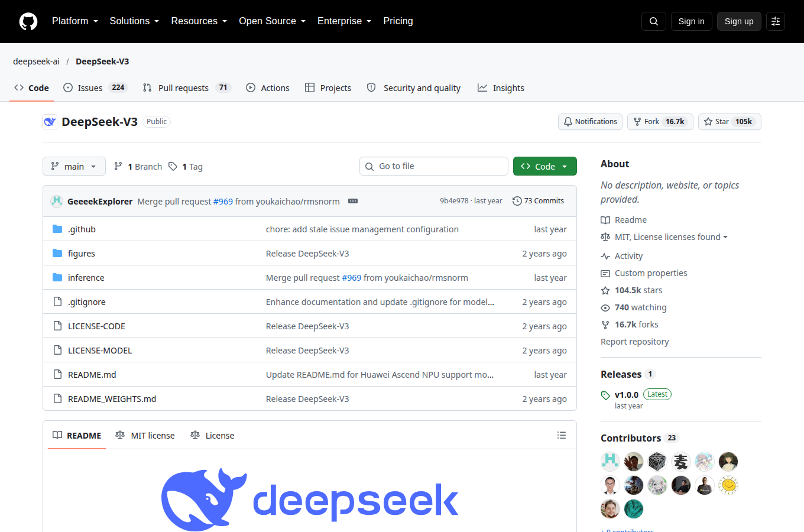
Task: Click the Sign in button
Action: pyautogui.click(x=692, y=21)
